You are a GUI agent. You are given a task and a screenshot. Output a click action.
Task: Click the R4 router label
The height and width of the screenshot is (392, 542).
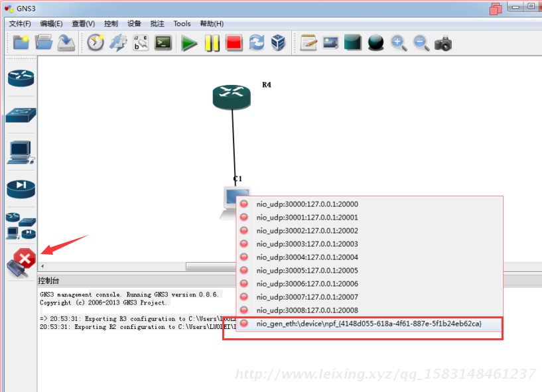(x=267, y=85)
